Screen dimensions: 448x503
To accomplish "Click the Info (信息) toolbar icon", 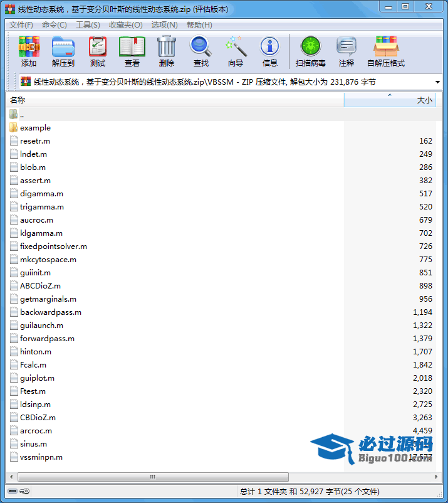I will [x=270, y=47].
